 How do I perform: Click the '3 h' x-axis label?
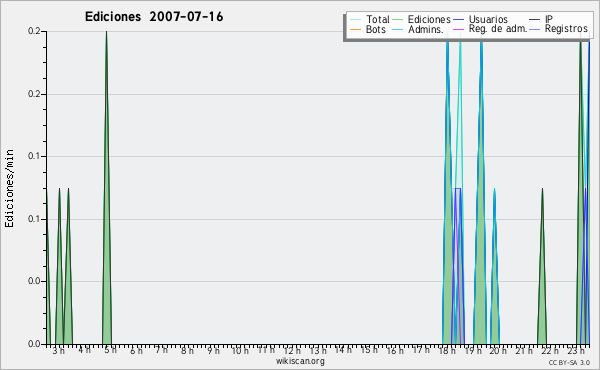(x=59, y=350)
